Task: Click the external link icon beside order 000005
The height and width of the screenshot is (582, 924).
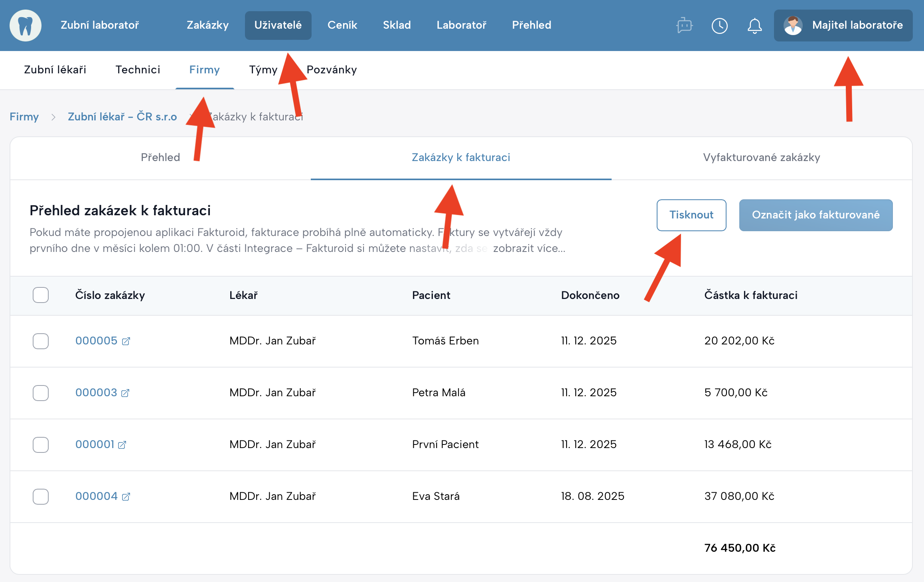Action: coord(126,341)
